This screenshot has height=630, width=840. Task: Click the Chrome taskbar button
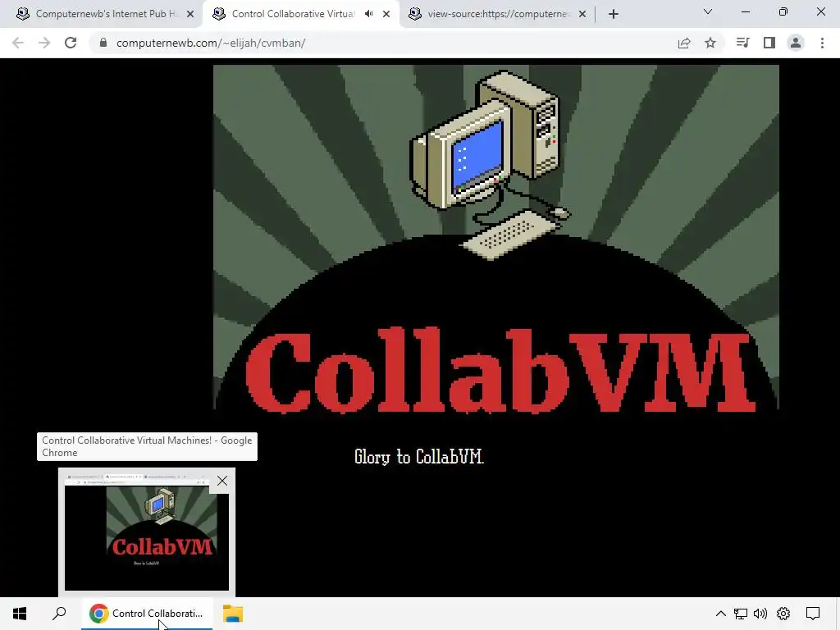point(147,614)
